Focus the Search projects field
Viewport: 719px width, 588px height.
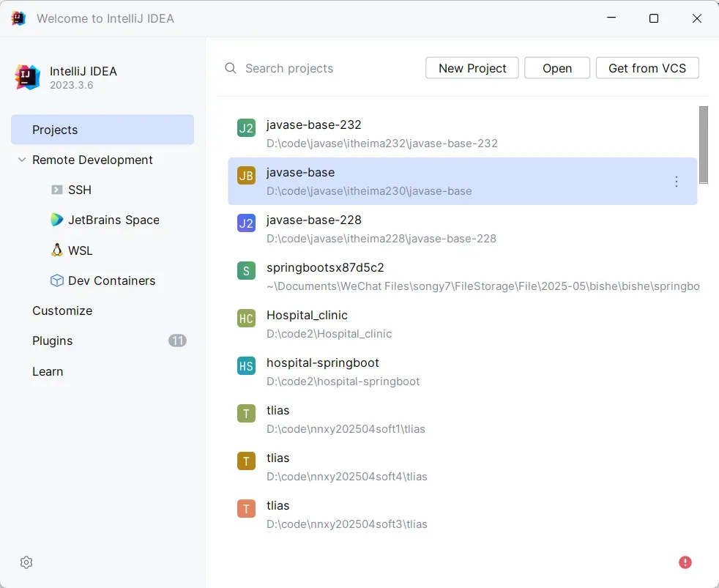tap(322, 68)
